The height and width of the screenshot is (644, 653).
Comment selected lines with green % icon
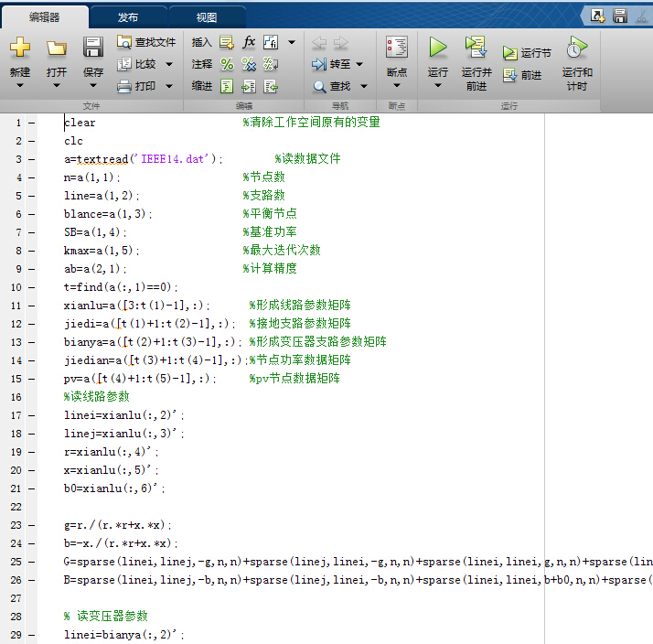[x=227, y=64]
